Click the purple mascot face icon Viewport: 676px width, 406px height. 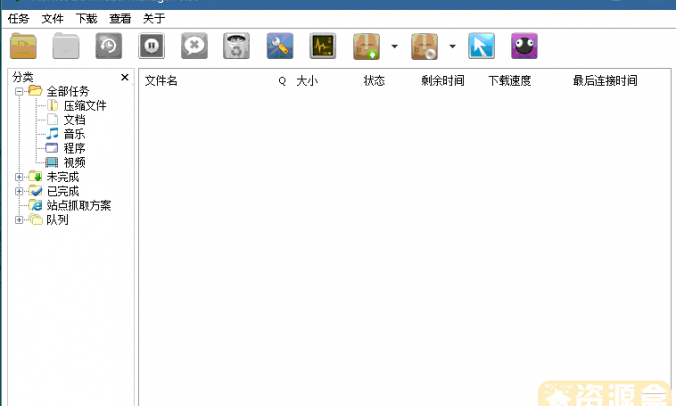(x=524, y=46)
